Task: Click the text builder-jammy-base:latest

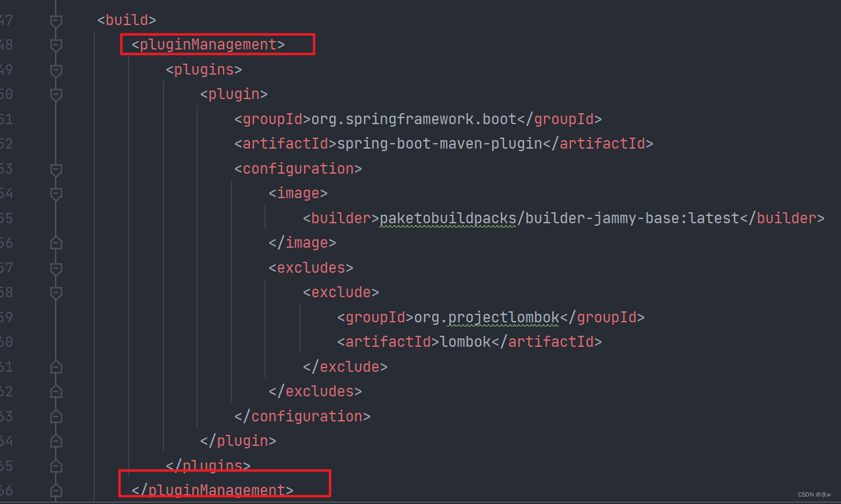Action: click(632, 218)
